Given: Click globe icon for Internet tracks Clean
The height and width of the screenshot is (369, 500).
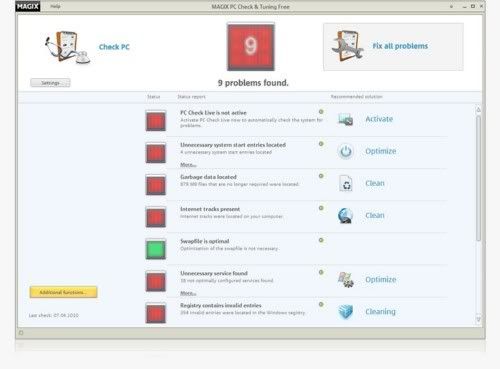Looking at the screenshot, I should 345,216.
